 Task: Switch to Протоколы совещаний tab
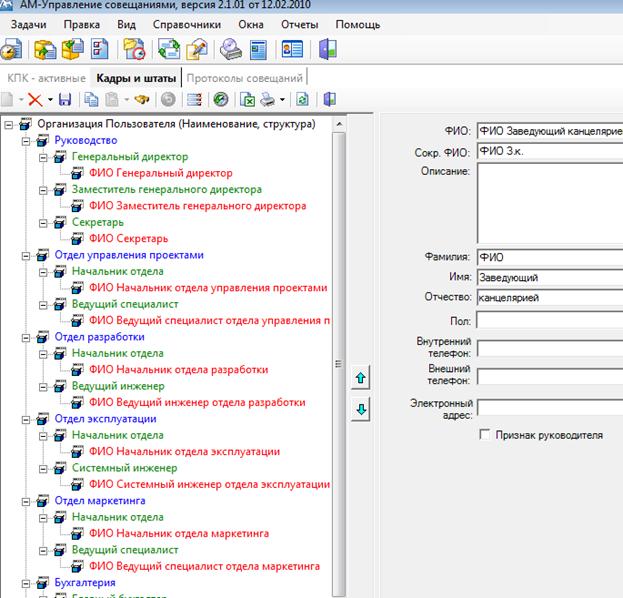click(243, 78)
